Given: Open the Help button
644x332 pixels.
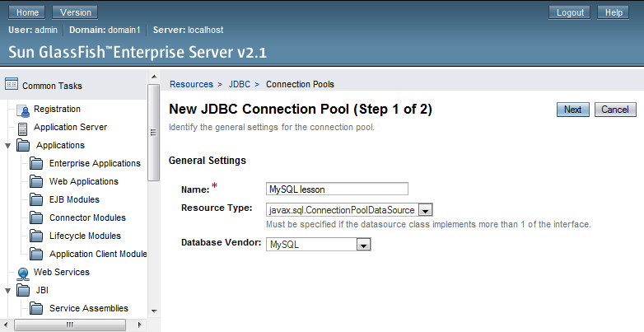Looking at the screenshot, I should coord(614,12).
